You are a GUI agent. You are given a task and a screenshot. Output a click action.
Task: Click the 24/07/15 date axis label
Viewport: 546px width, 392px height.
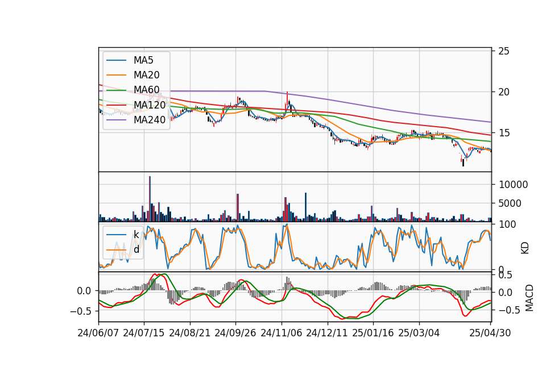click(x=143, y=333)
